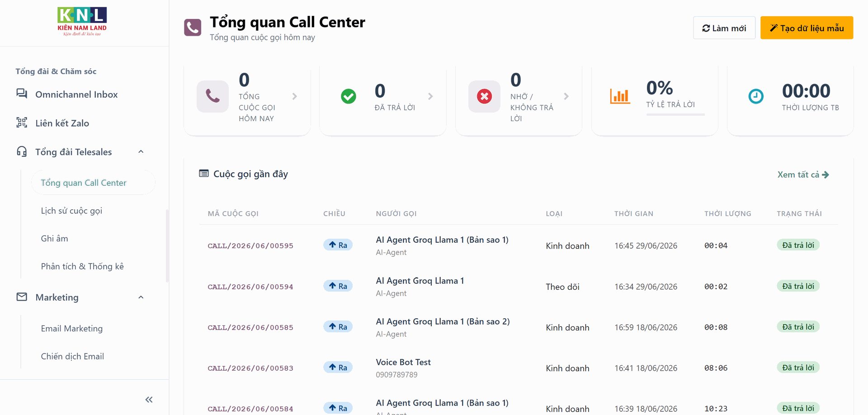
Task: Collapse the Tổng đài Telesales section
Action: tap(141, 152)
